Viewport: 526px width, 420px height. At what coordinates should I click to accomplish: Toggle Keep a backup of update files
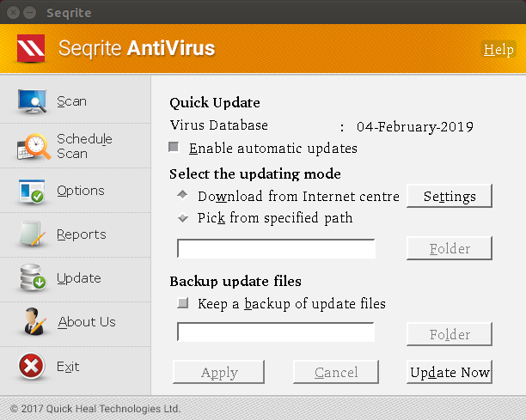pos(182,303)
